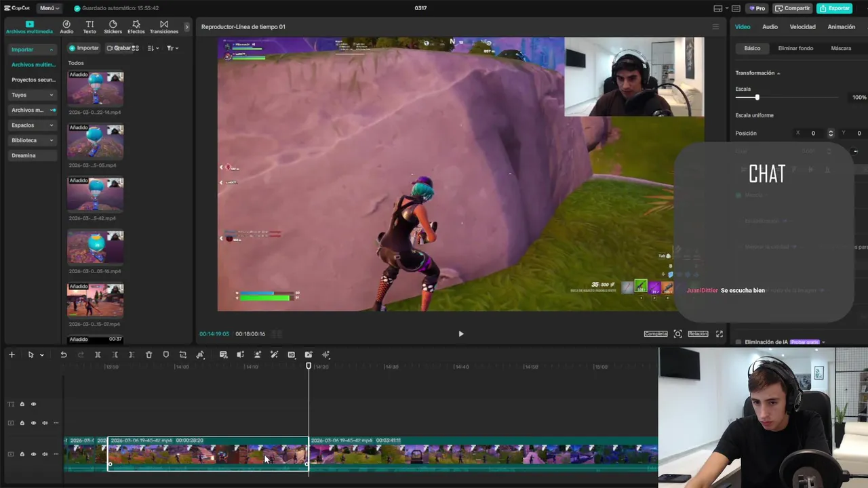Click the Pro upgrade button
868x488 pixels.
757,8
